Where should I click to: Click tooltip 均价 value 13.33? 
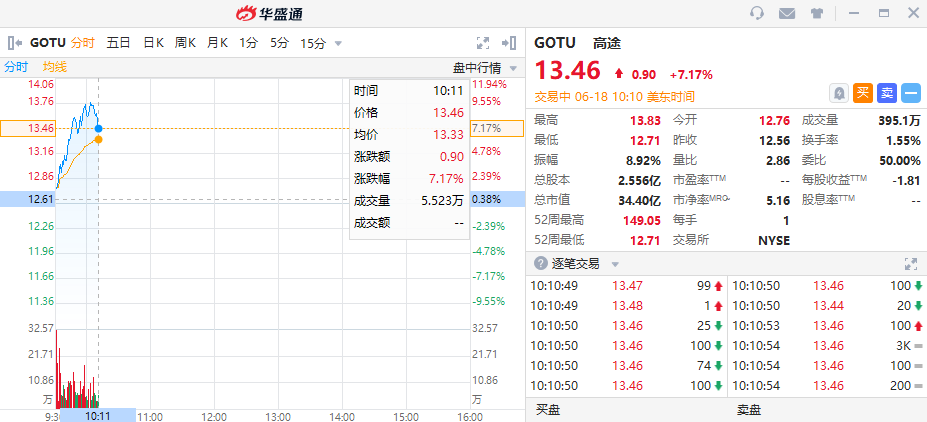point(448,135)
